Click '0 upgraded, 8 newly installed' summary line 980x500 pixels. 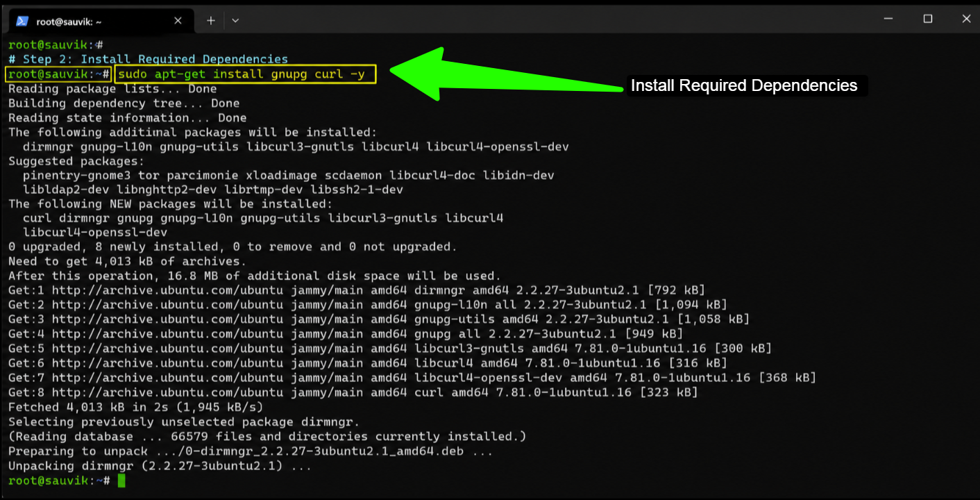(x=233, y=247)
